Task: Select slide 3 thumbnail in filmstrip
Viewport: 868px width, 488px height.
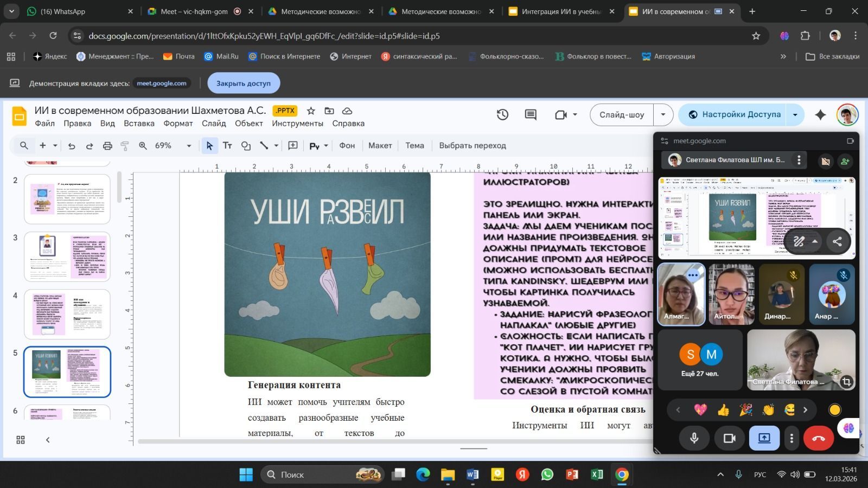Action: coord(67,256)
